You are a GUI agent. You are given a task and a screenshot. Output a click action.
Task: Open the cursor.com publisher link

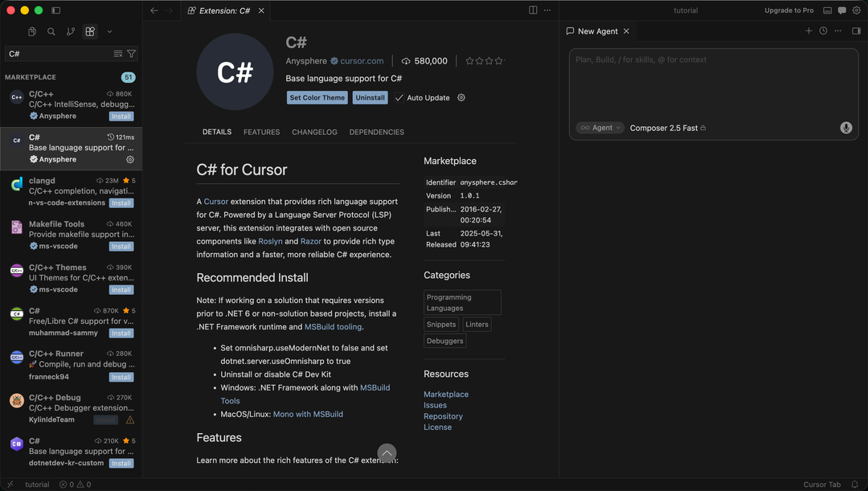[362, 61]
